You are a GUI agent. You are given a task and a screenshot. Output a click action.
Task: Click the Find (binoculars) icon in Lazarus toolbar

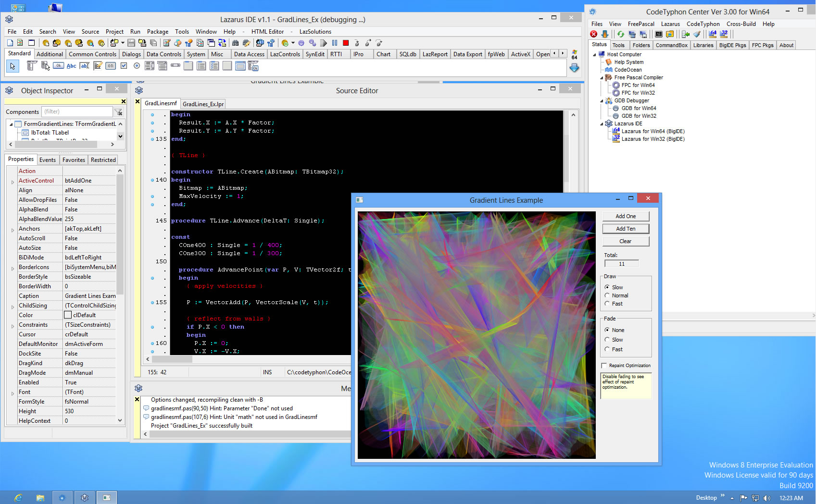click(235, 43)
